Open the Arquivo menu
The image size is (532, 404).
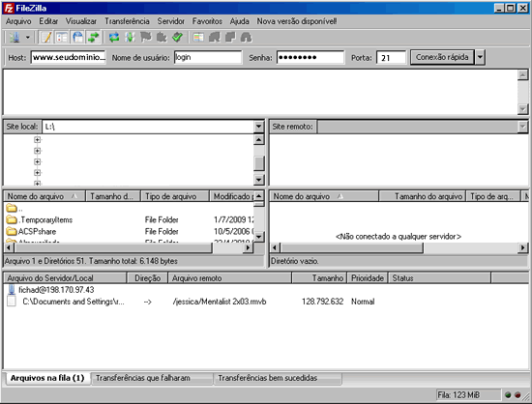pos(18,21)
